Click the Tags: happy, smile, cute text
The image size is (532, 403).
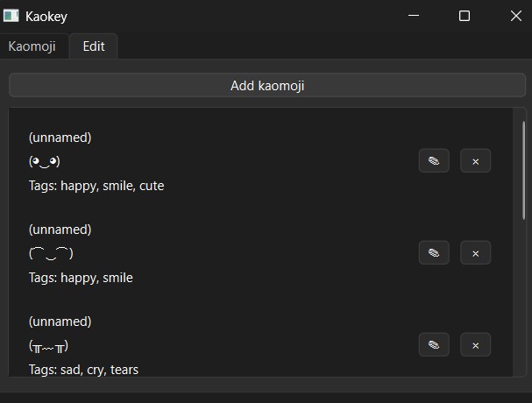click(x=96, y=186)
